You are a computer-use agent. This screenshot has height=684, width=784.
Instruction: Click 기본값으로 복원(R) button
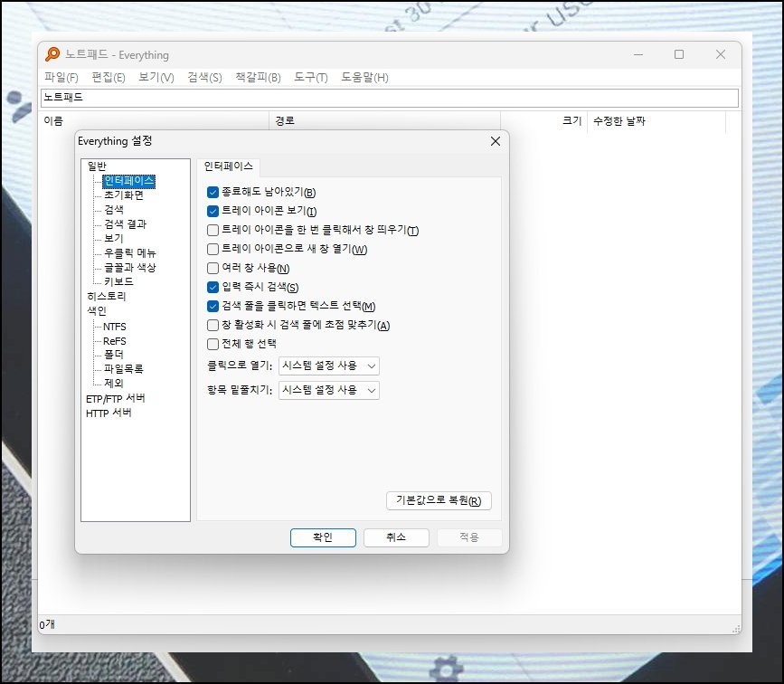tap(439, 500)
